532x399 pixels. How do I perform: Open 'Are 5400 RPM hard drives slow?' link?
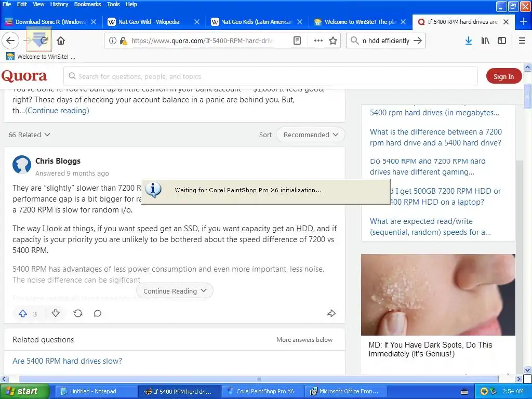[67, 361]
